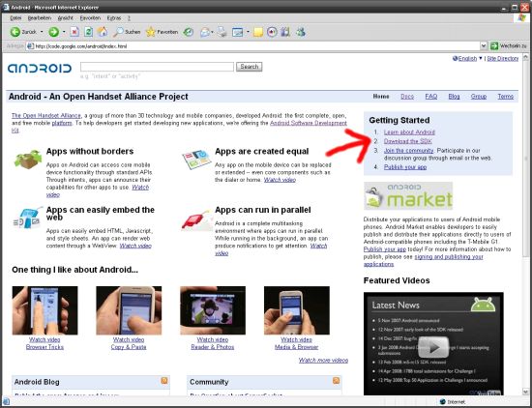This screenshot has height=408, width=532.
Task: Open Favoriten star in the toolbar
Action: click(162, 32)
